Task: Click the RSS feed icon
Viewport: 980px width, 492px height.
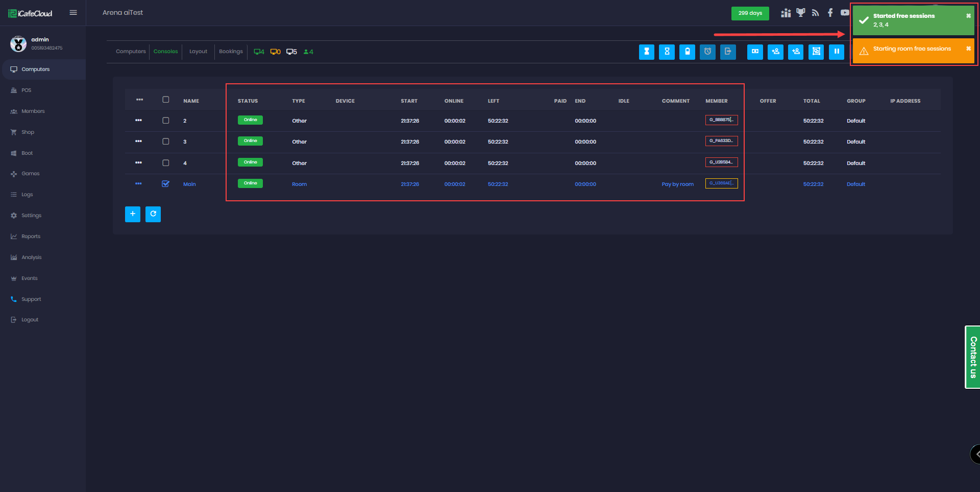Action: pos(815,13)
